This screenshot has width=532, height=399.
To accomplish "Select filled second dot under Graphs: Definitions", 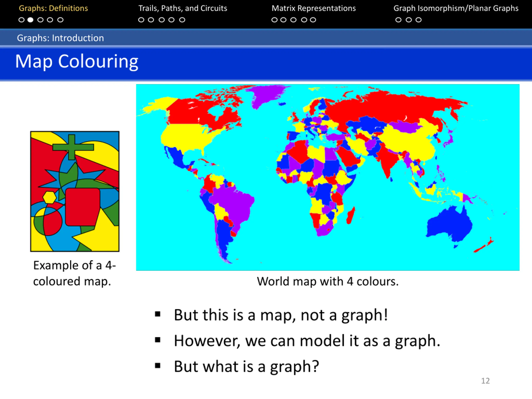I will point(30,20).
